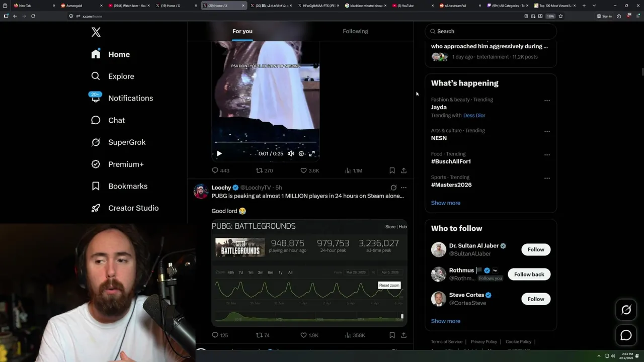Share the post with 1.1M views
The height and width of the screenshot is (362, 644).
(x=404, y=170)
